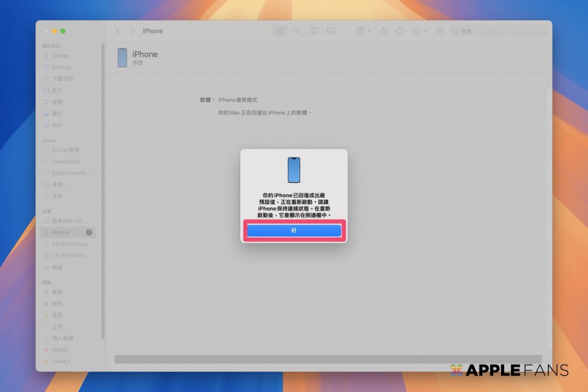Viewport: 588px width, 392px height.
Task: Open the group-by dropdown in toolbar
Action: 363,31
